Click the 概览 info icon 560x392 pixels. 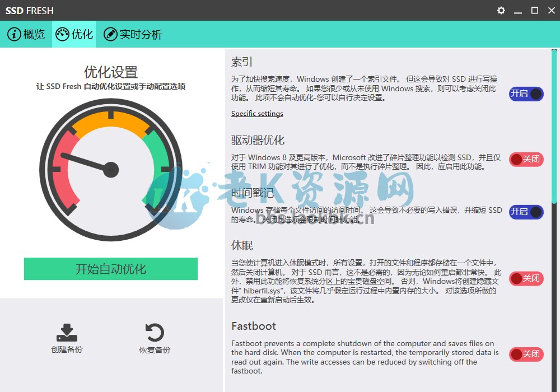coord(13,34)
